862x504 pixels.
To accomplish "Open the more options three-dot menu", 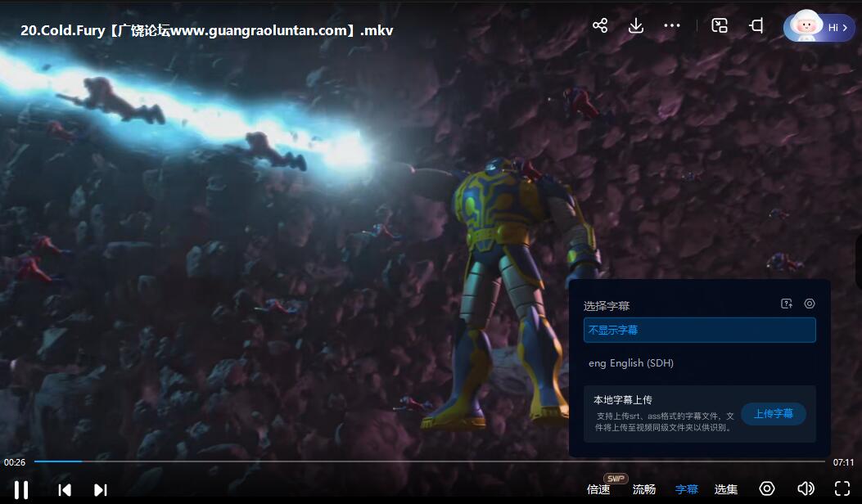I will pyautogui.click(x=672, y=26).
